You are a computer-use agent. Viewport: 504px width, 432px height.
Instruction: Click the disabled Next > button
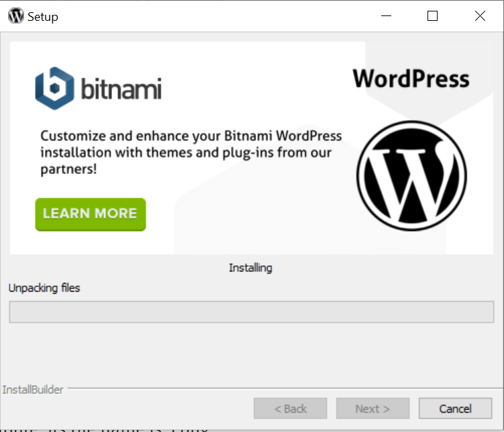coord(372,408)
